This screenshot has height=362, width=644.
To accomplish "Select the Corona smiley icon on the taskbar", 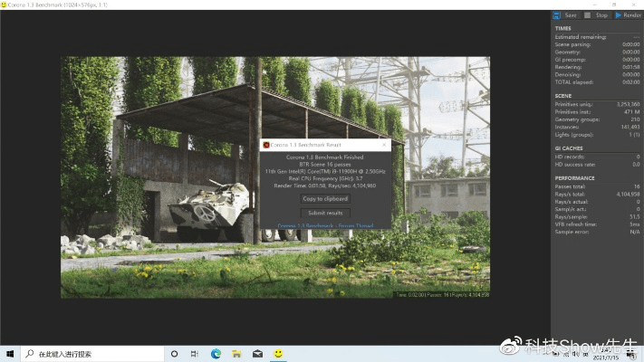I will tap(279, 353).
